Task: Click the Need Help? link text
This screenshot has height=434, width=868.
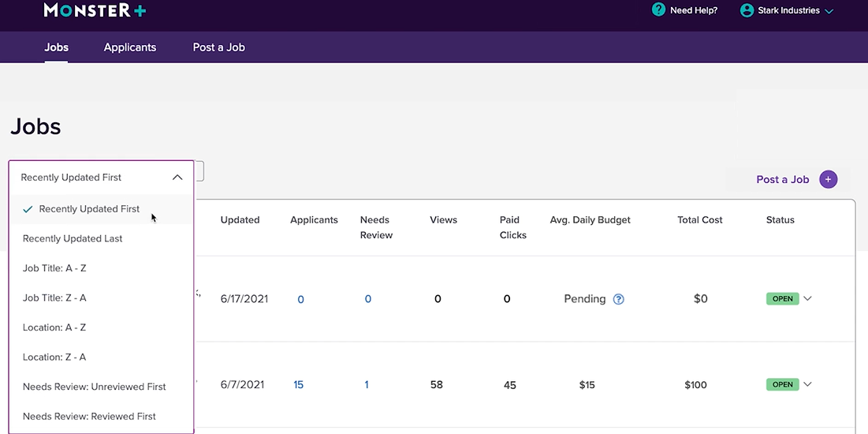Action: [x=694, y=11]
